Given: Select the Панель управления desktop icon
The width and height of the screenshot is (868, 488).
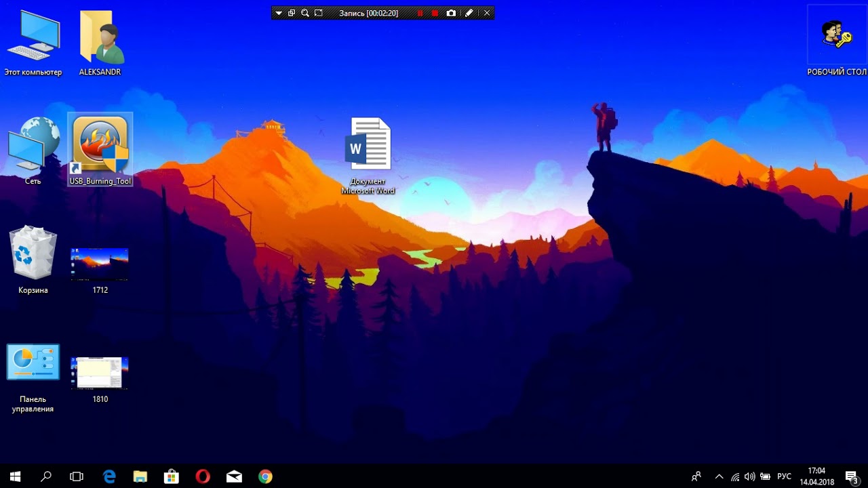Looking at the screenshot, I should tap(33, 378).
